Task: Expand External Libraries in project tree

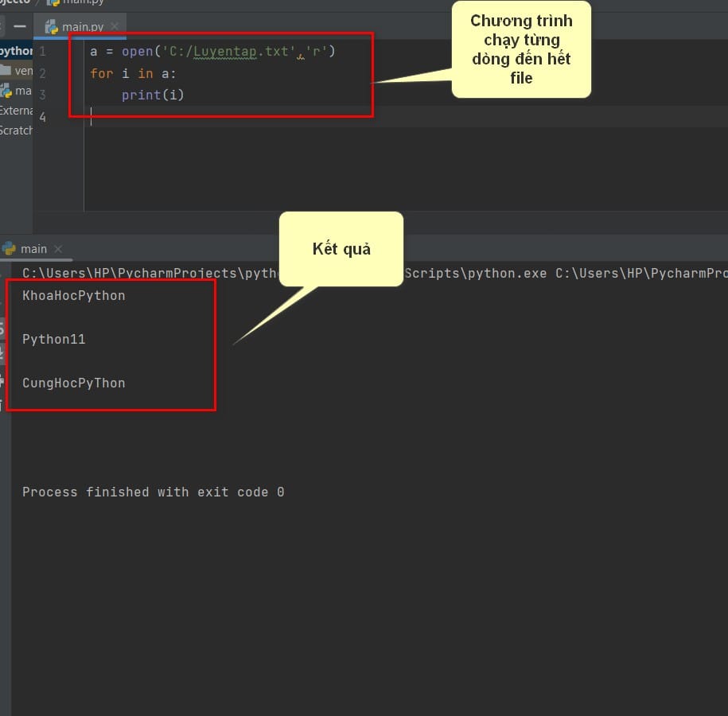Action: [16, 111]
